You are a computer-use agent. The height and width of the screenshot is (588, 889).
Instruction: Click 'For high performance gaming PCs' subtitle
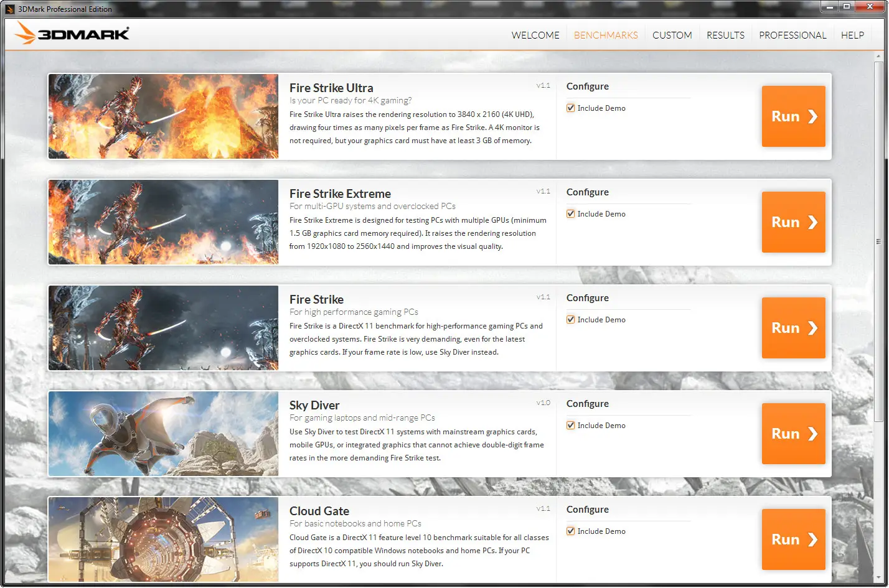pyautogui.click(x=354, y=312)
